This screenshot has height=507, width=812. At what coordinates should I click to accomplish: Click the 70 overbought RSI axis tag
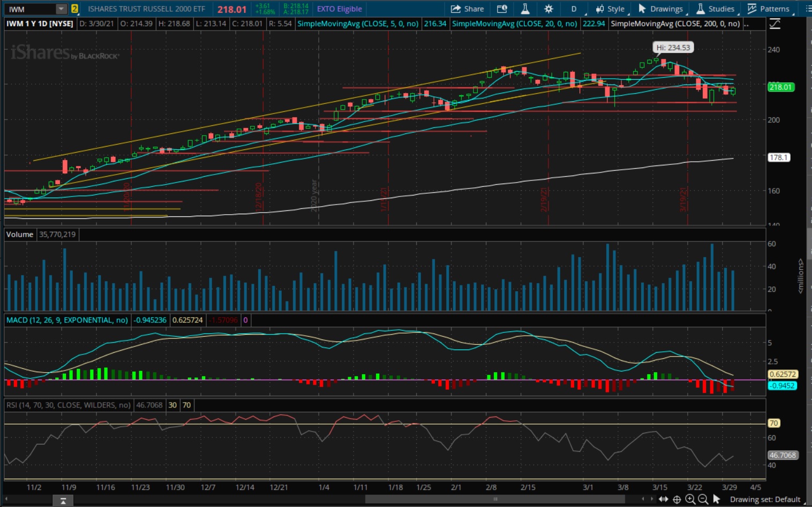[774, 423]
